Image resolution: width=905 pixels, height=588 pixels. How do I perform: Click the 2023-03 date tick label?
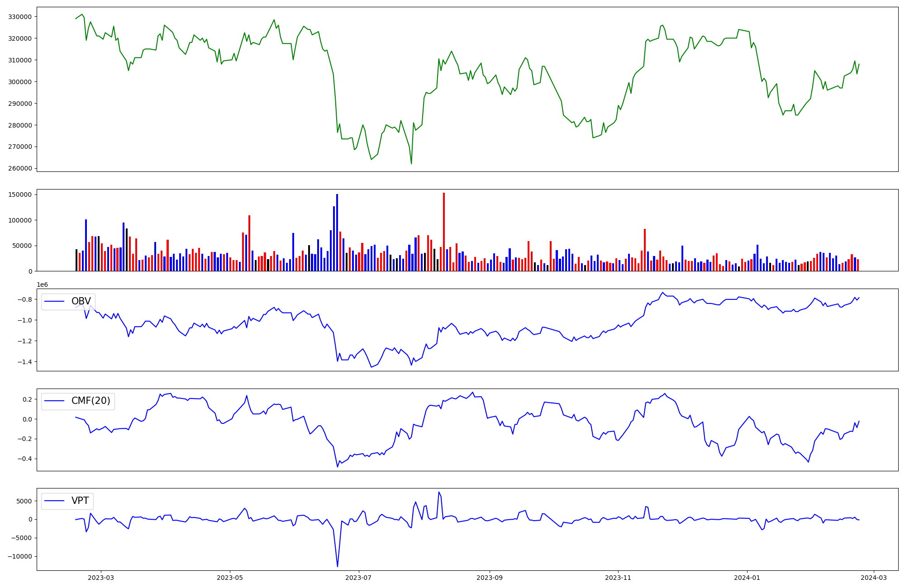(101, 578)
